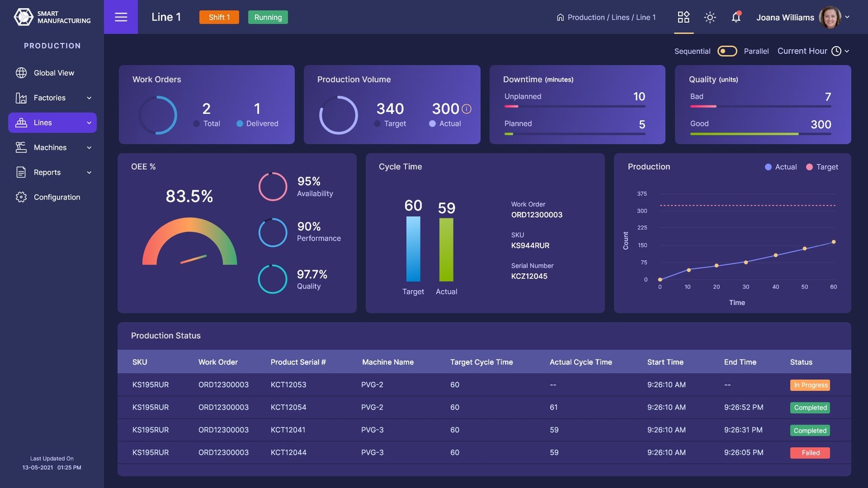Click the home icon in breadcrumb
The height and width of the screenshot is (488, 868).
(x=560, y=17)
